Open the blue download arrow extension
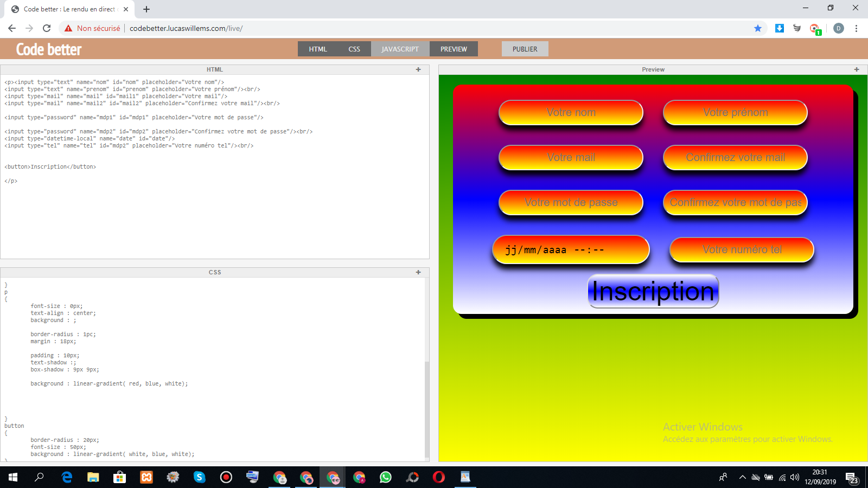The height and width of the screenshot is (488, 868). (780, 28)
